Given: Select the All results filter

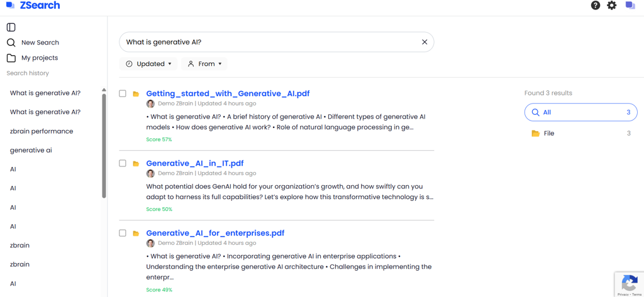Looking at the screenshot, I should click(x=580, y=112).
